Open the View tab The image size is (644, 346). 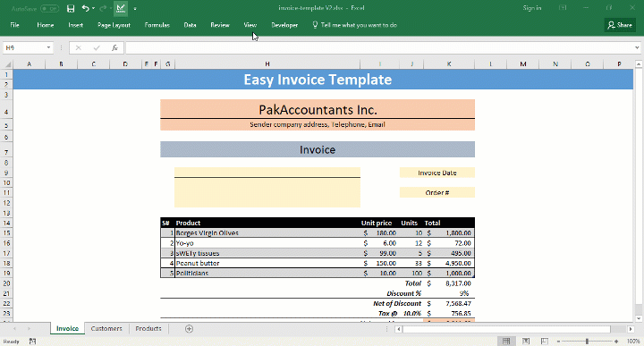coord(250,25)
